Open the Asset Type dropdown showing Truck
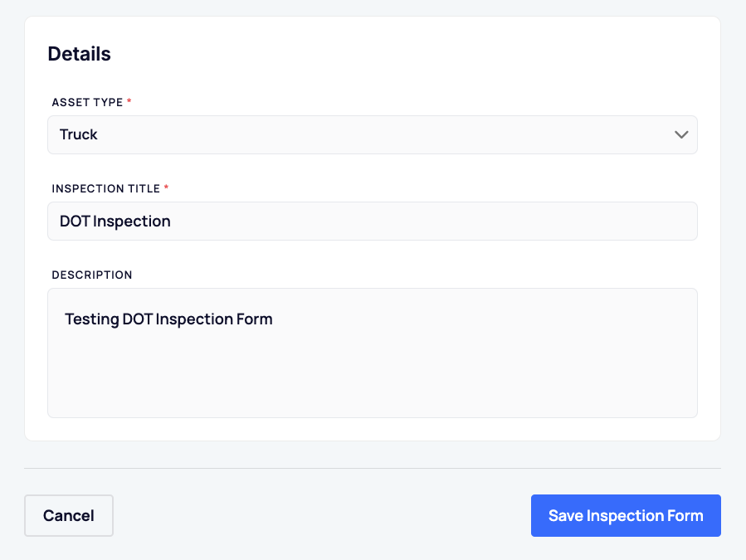This screenshot has height=560, width=746. 373,134
